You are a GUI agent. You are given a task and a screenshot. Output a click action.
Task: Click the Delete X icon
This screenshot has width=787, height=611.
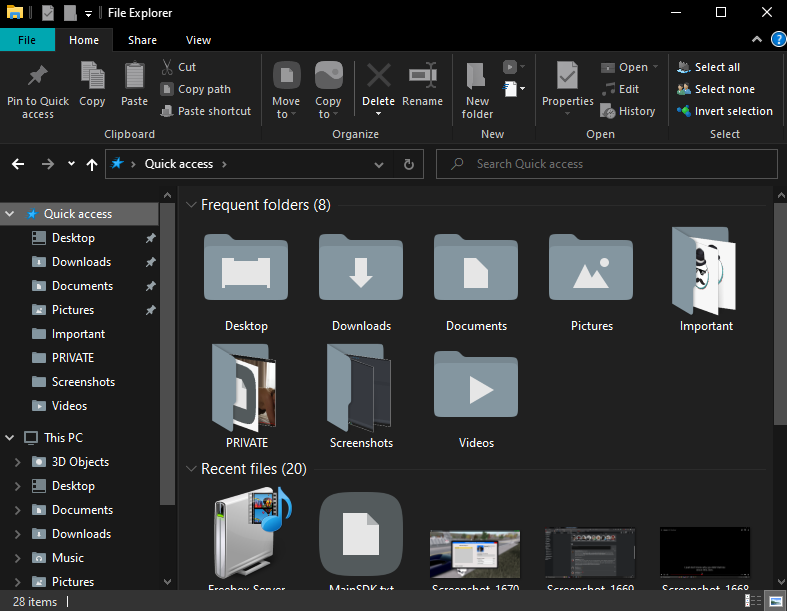378,75
